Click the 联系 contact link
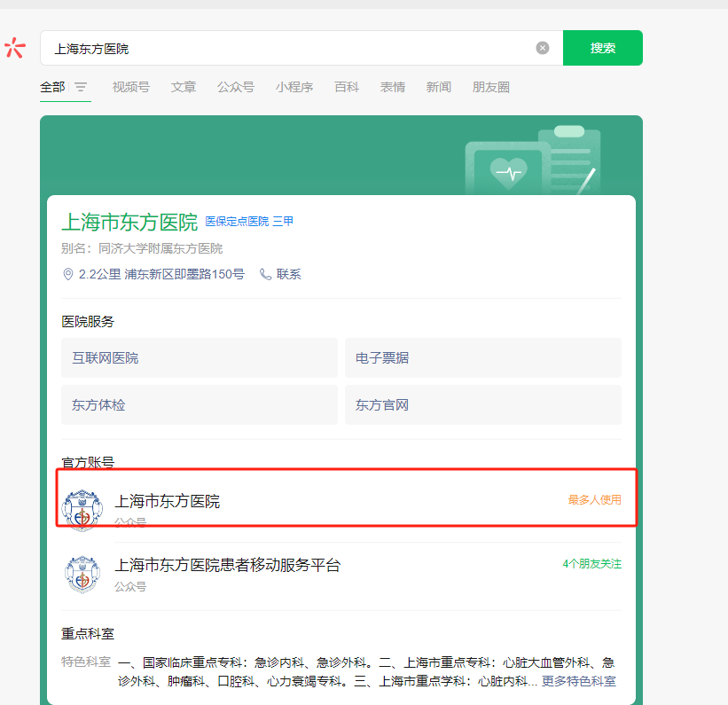This screenshot has width=728, height=705. pos(289,274)
